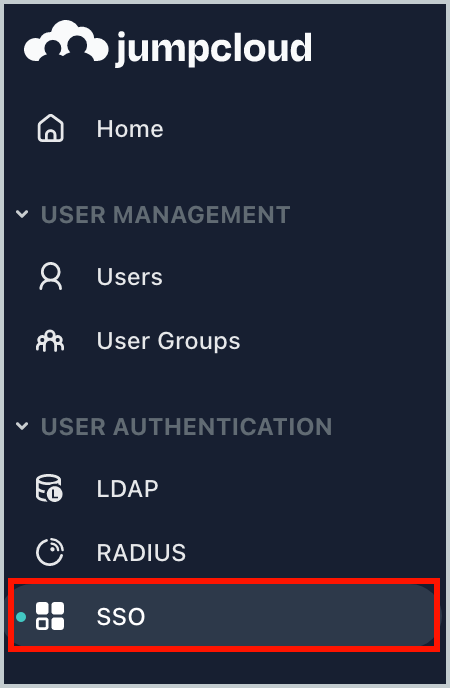Toggle the USER MANAGEMENT section header
This screenshot has height=688, width=450.
pyautogui.click(x=165, y=215)
